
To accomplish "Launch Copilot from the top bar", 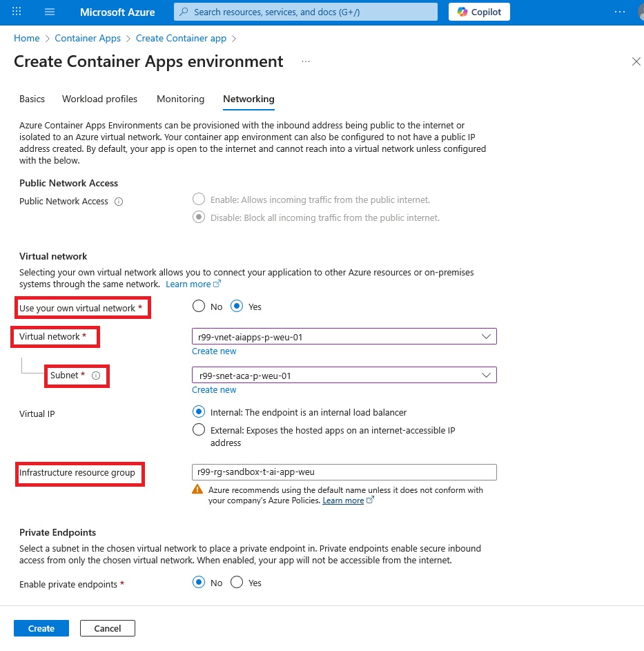I will (x=479, y=12).
